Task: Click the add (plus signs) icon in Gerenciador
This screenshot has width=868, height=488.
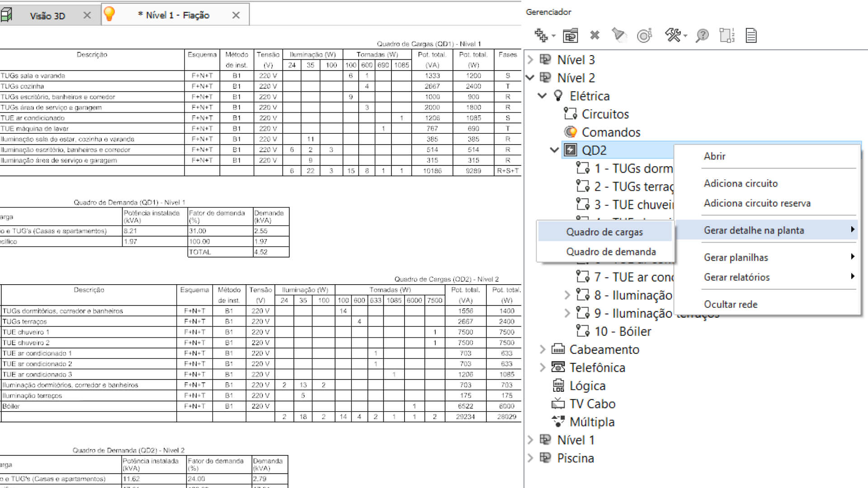Action: [541, 35]
